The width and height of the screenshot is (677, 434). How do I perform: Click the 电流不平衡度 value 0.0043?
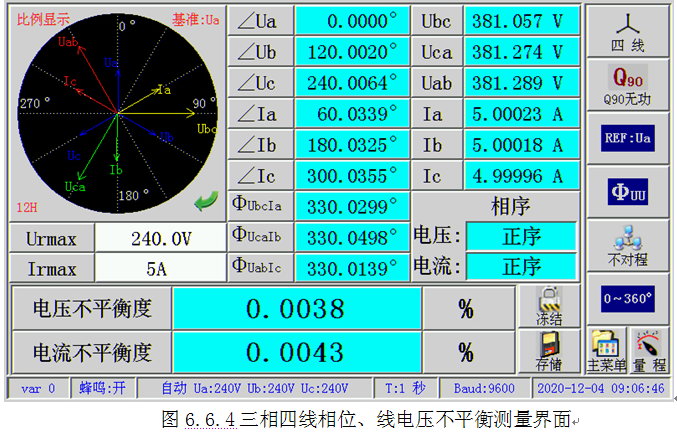click(297, 352)
